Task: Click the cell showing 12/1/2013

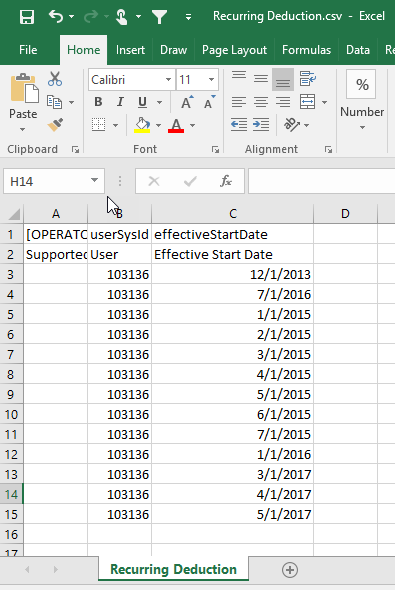Action: point(232,274)
